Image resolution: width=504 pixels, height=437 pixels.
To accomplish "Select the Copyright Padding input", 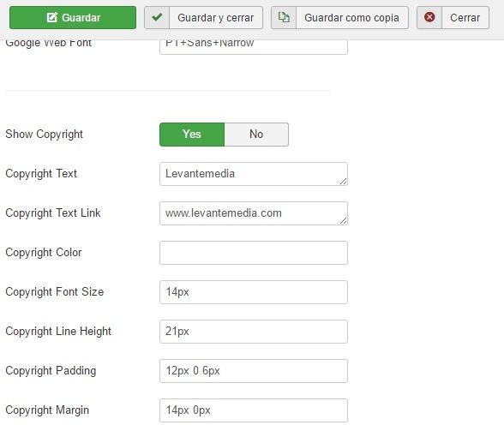I will click(x=254, y=371).
